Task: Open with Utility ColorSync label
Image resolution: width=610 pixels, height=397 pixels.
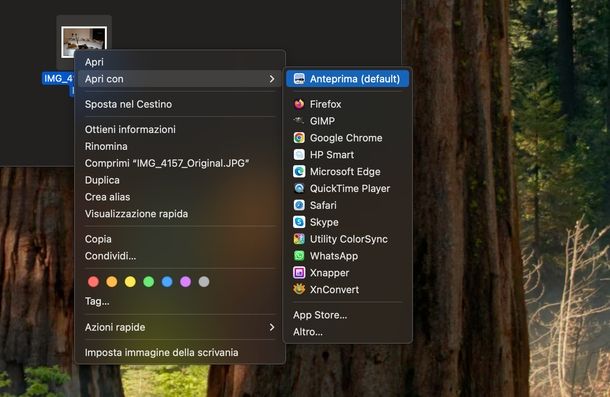Action: click(349, 239)
